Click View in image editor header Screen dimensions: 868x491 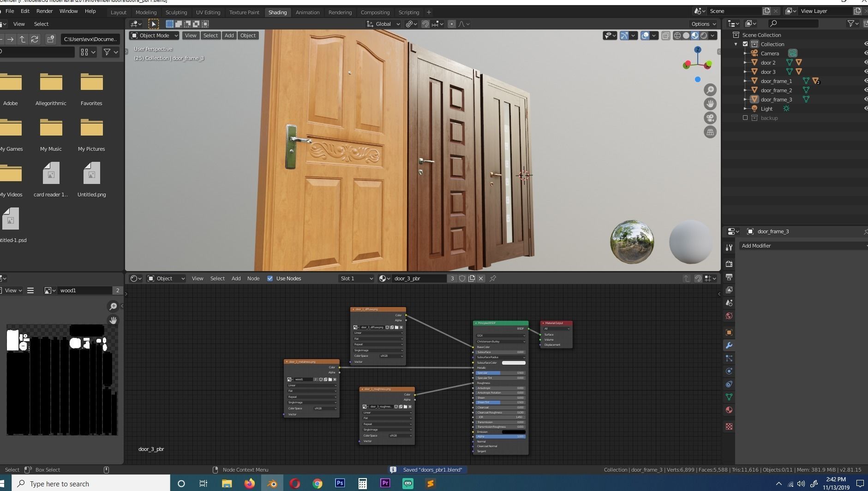coord(11,290)
